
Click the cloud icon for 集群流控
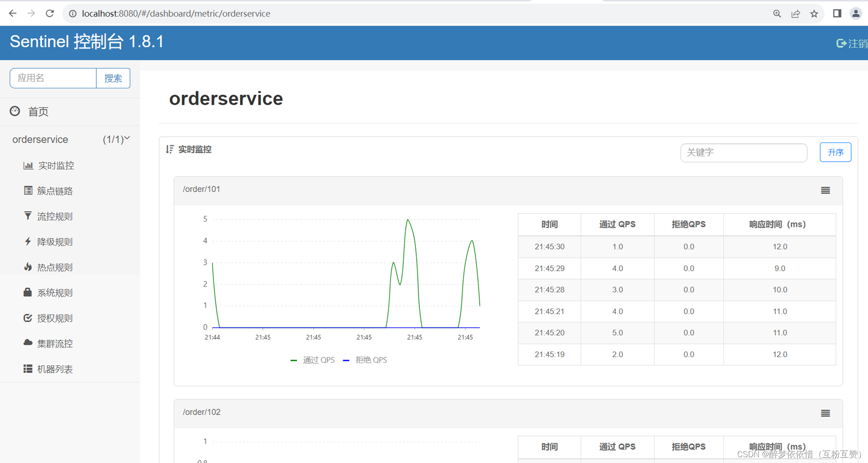28,343
